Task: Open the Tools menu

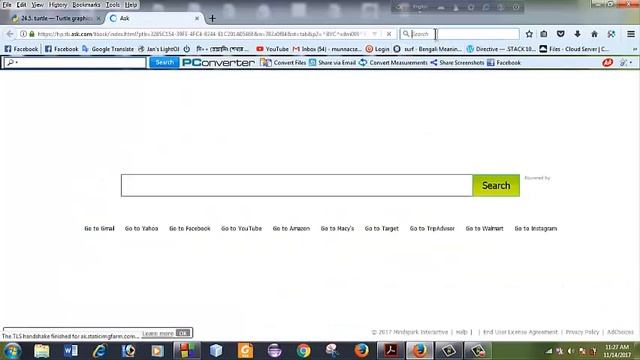Action: [113, 5]
